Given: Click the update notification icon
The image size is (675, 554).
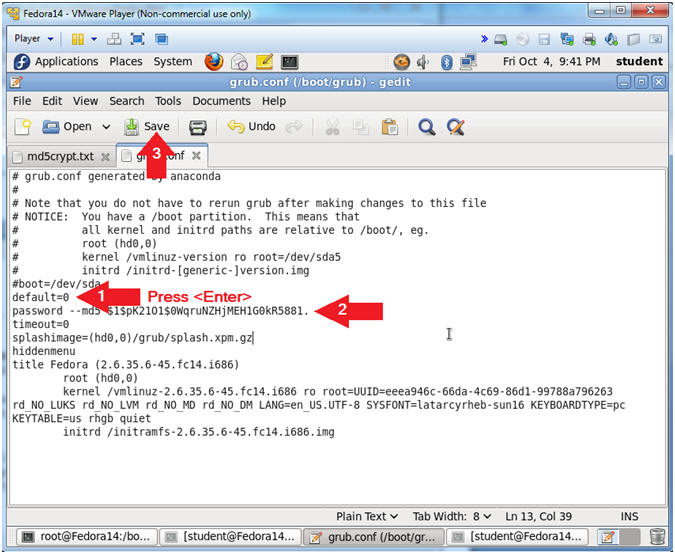Looking at the screenshot, I should [401, 62].
